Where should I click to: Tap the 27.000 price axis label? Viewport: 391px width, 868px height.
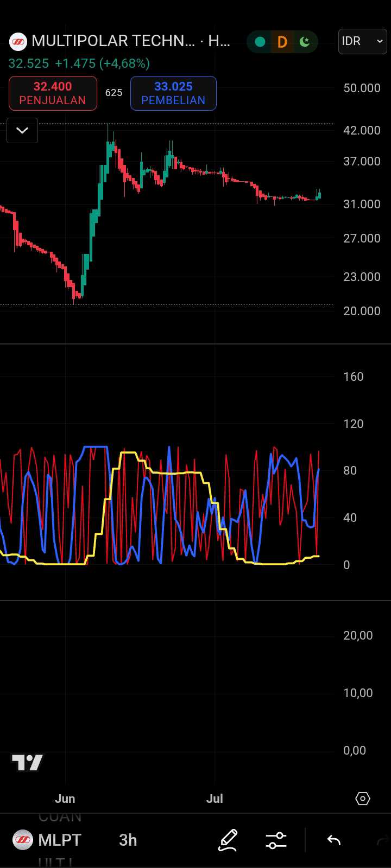[x=362, y=238]
